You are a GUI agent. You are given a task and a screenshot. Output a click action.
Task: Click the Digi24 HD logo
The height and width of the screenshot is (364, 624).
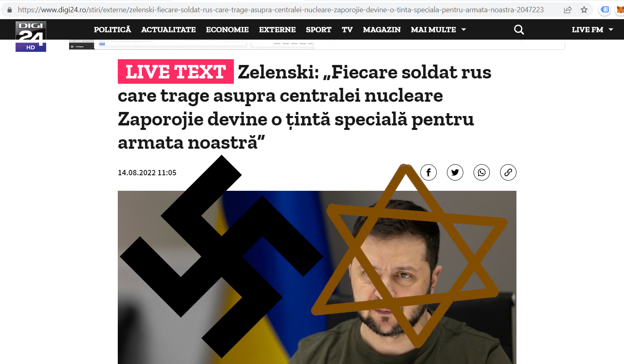coord(31,36)
